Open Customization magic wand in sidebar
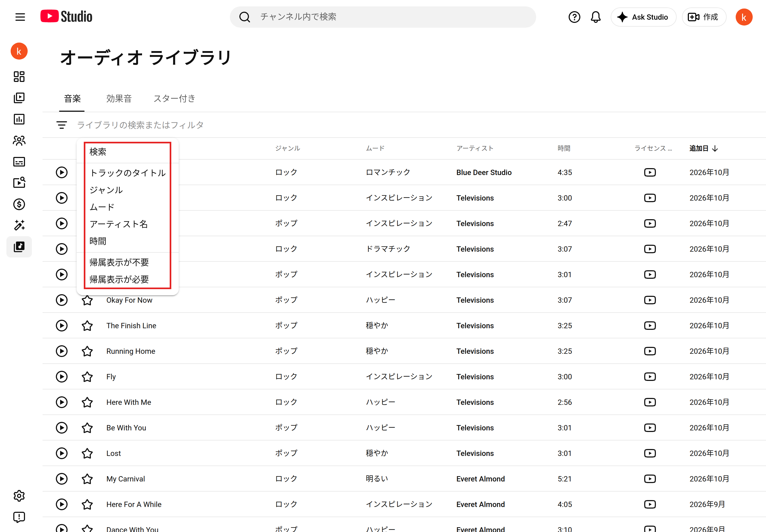766x532 pixels. coord(19,225)
